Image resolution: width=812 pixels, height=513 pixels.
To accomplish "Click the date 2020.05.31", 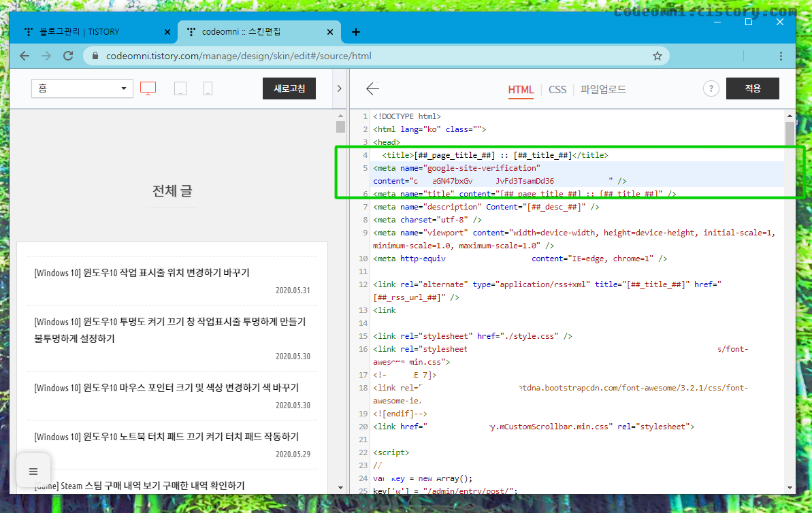I will (x=293, y=291).
